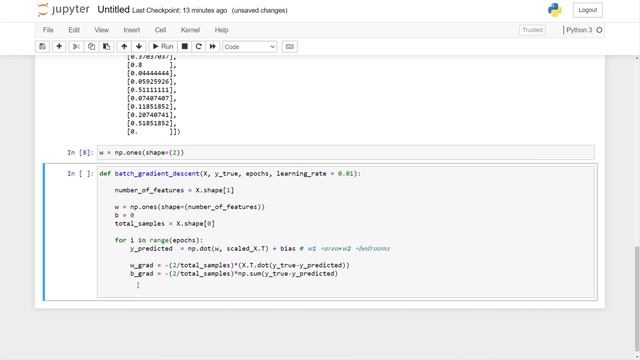
Task: Open the View menu
Action: (102, 30)
